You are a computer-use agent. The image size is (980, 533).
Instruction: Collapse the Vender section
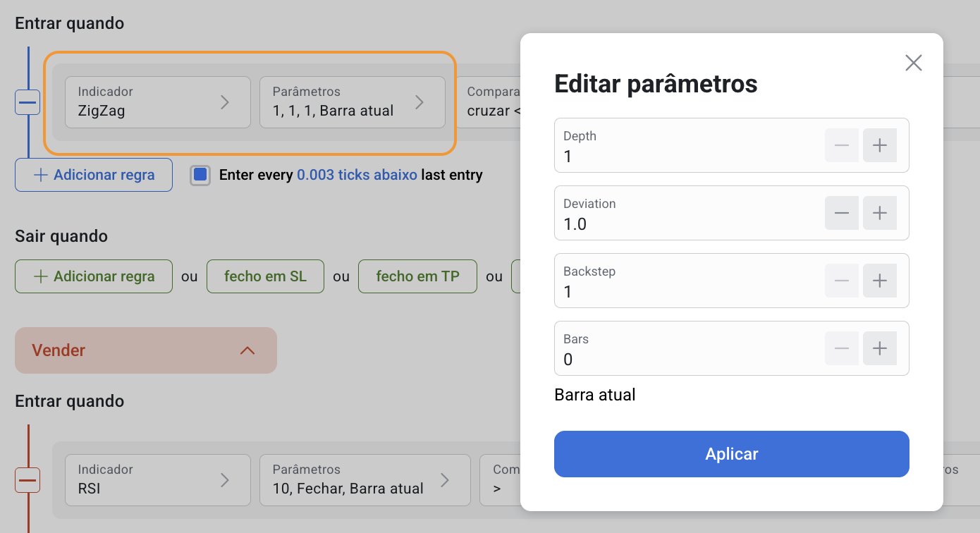coord(146,350)
